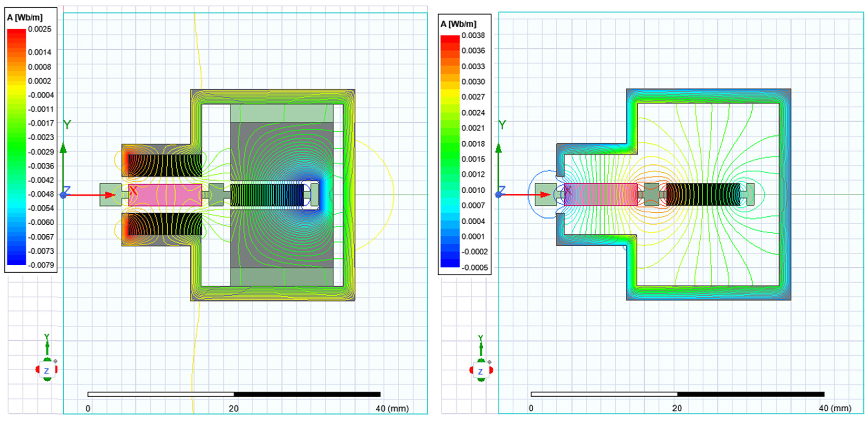The image size is (868, 421).
Task: Select the upper black coil in left plot
Action: (x=165, y=165)
